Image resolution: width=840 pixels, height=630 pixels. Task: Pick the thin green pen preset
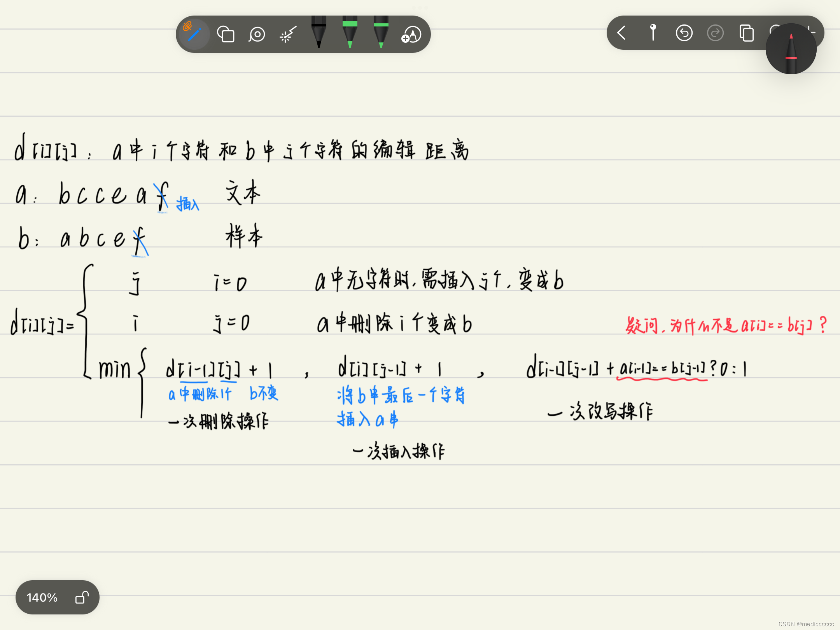(381, 32)
